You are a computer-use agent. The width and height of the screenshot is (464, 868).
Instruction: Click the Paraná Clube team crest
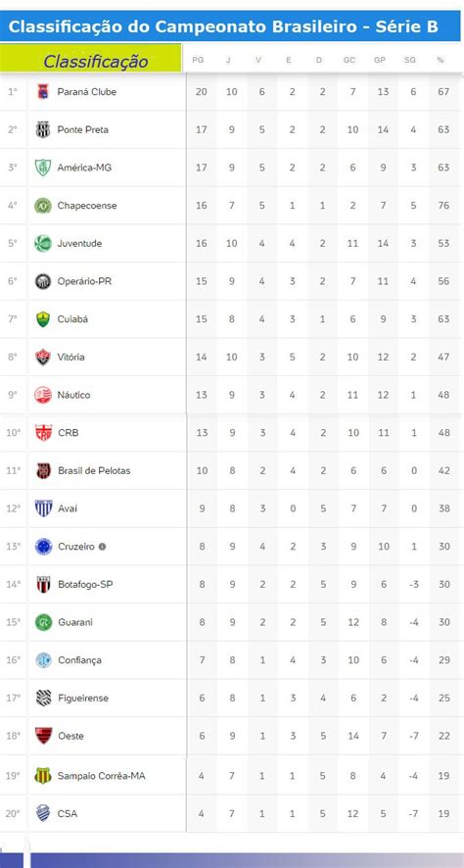pyautogui.click(x=43, y=91)
